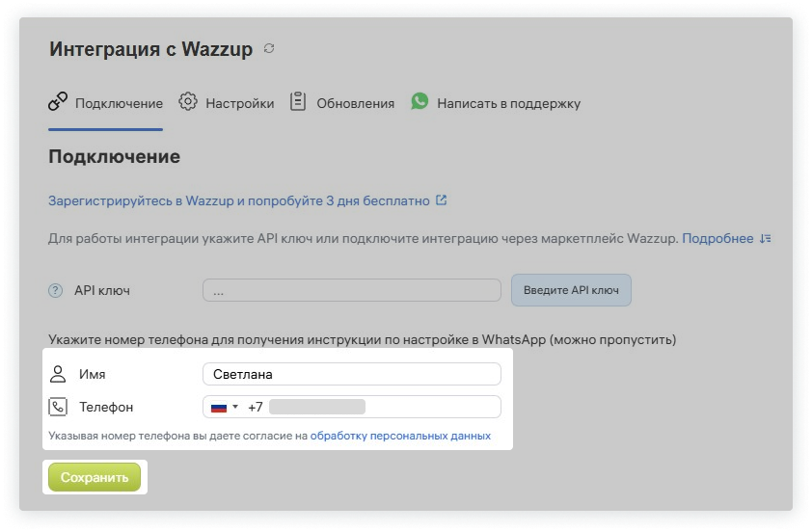This screenshot has height=532, width=812.
Task: Click the chain link icon of Подключение tab
Action: point(58,101)
